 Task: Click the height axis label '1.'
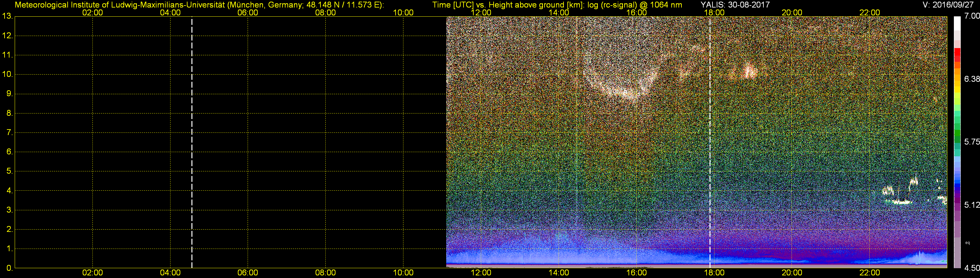[9, 249]
